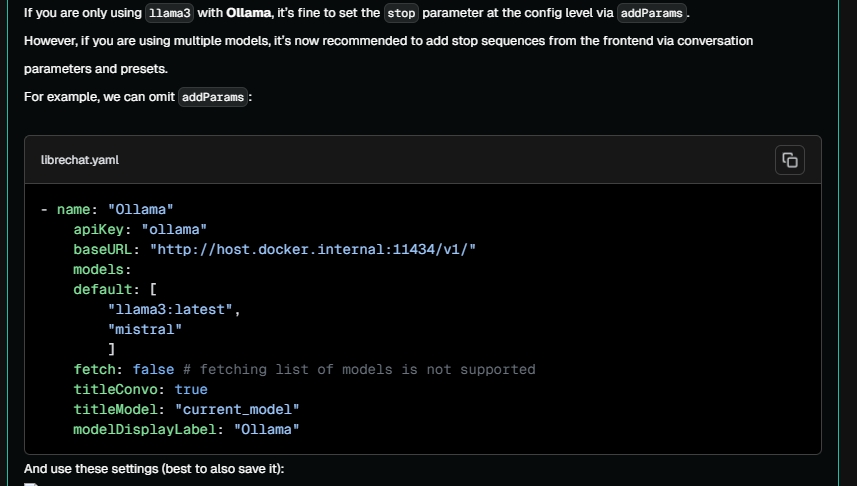
Task: Click the 'models:' key in the code
Action: 102,269
